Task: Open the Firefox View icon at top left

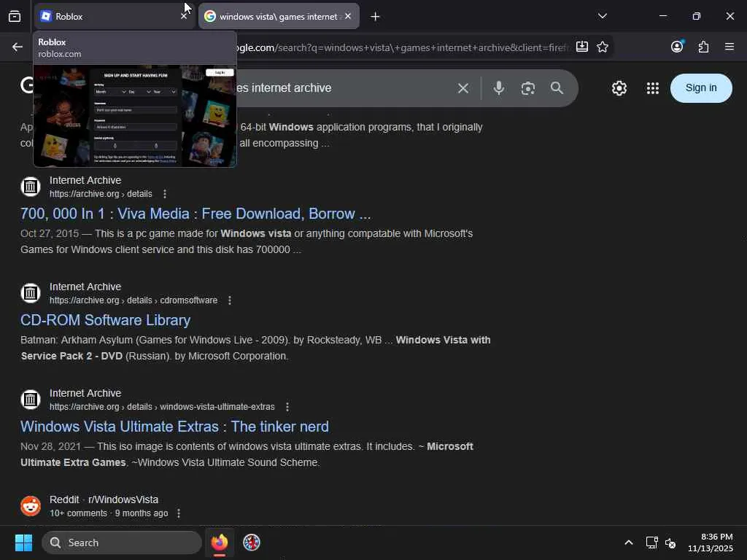Action: point(15,16)
